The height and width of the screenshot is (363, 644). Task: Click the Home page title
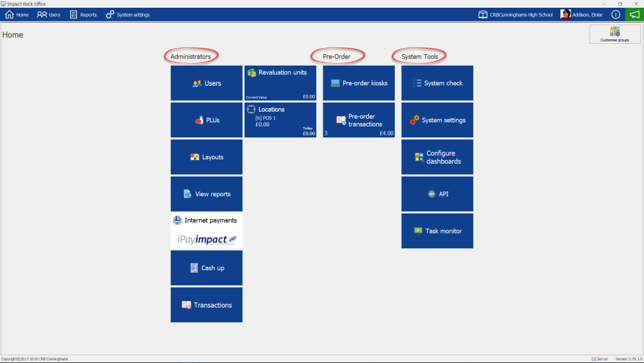click(13, 35)
